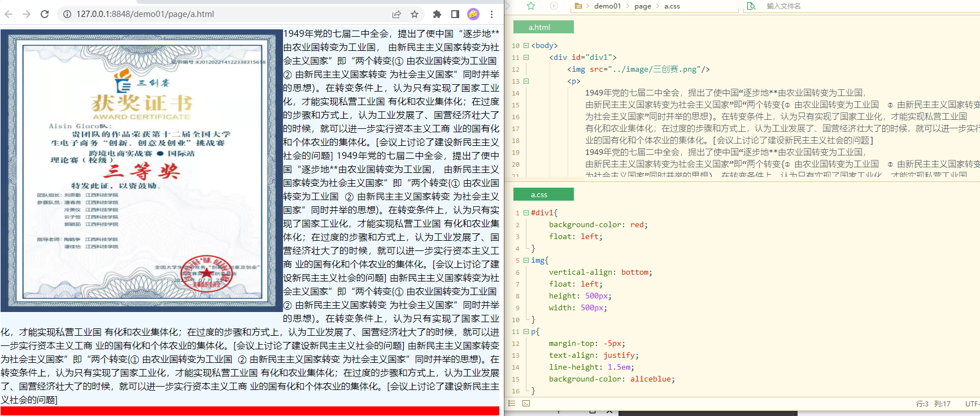Open the browser side panel
Viewport: 980px width, 416px height.
pos(455,14)
